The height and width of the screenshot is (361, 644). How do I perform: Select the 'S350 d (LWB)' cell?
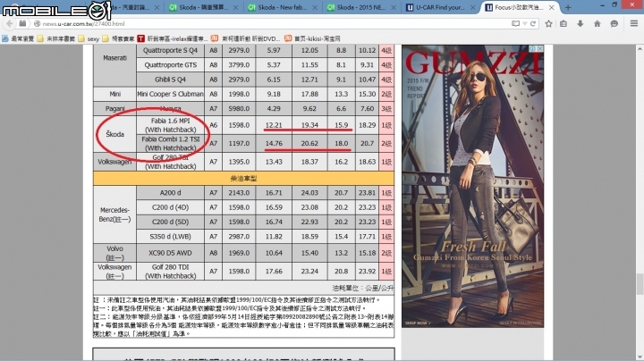tap(170, 236)
